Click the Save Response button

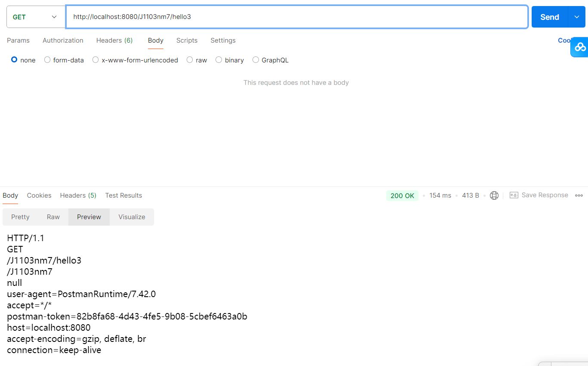point(545,195)
